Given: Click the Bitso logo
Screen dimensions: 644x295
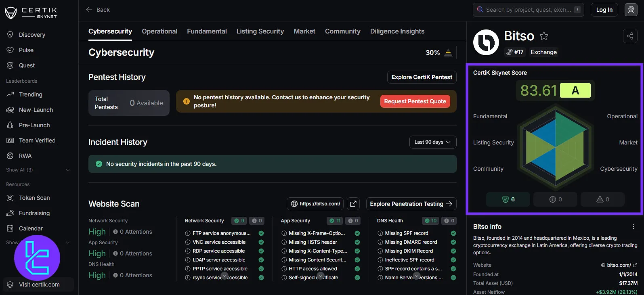Looking at the screenshot, I should pyautogui.click(x=486, y=42).
